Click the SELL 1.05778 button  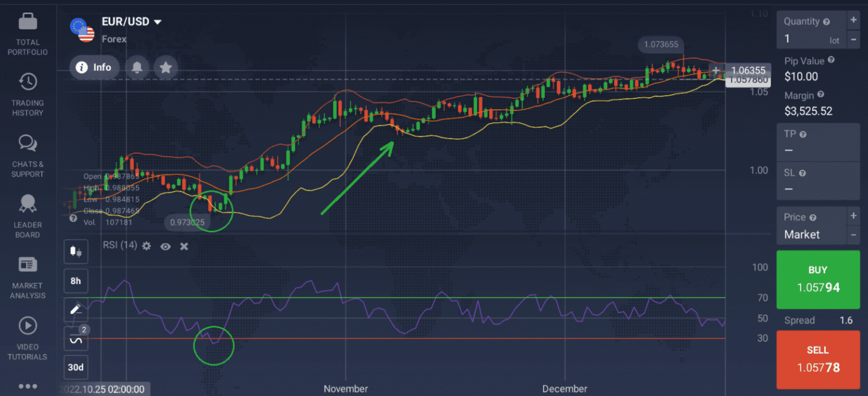(x=819, y=359)
